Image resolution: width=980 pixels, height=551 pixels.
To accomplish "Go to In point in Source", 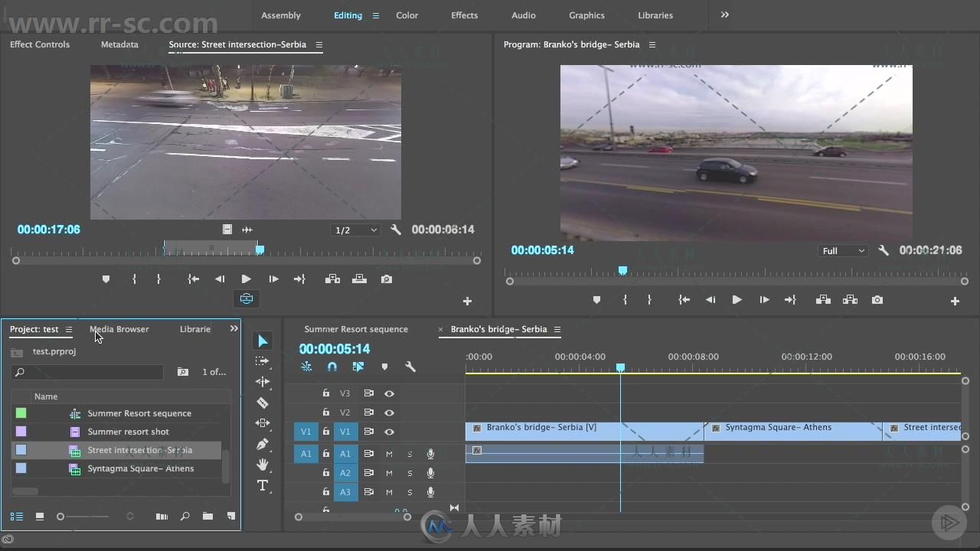I will pos(194,279).
